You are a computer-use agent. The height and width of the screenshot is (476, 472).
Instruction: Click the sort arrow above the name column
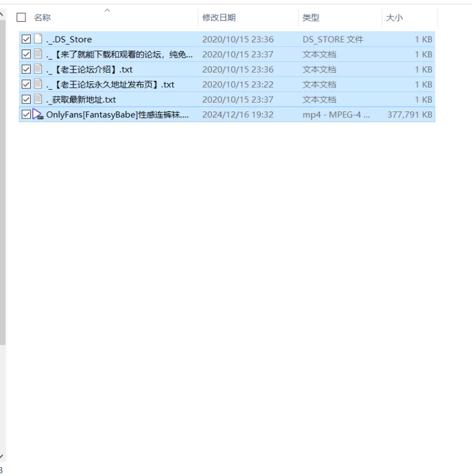click(x=107, y=10)
